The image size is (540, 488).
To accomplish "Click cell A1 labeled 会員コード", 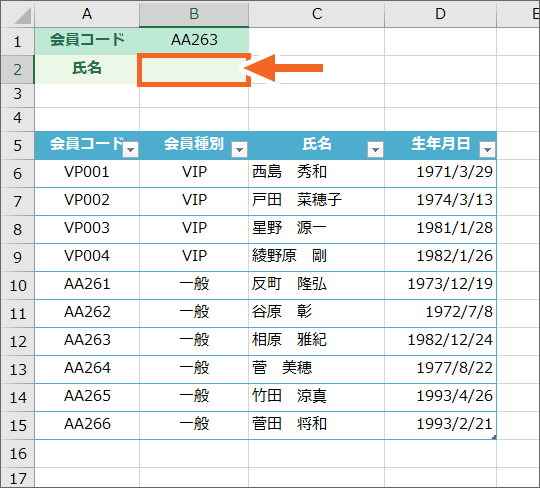I will point(87,41).
